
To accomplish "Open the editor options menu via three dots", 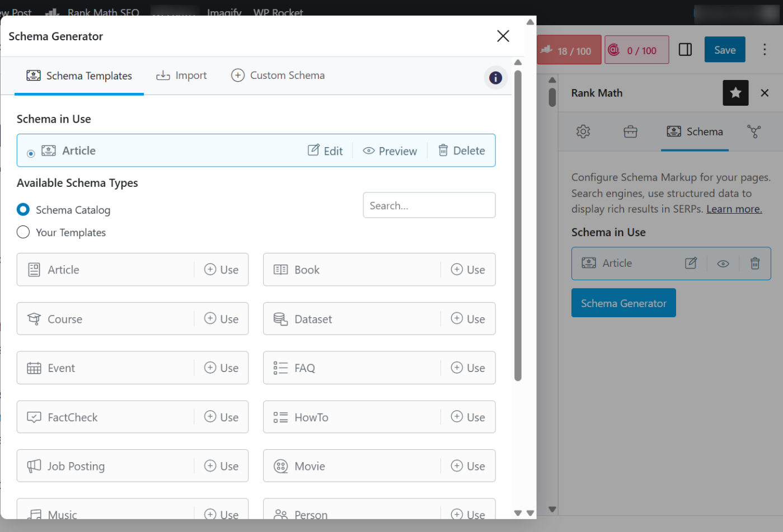I will (765, 49).
